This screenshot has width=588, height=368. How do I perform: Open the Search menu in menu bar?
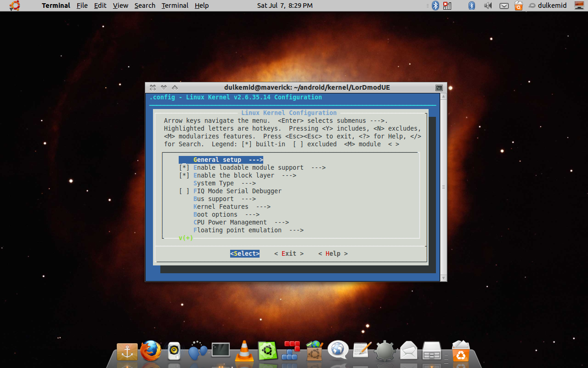tap(145, 6)
